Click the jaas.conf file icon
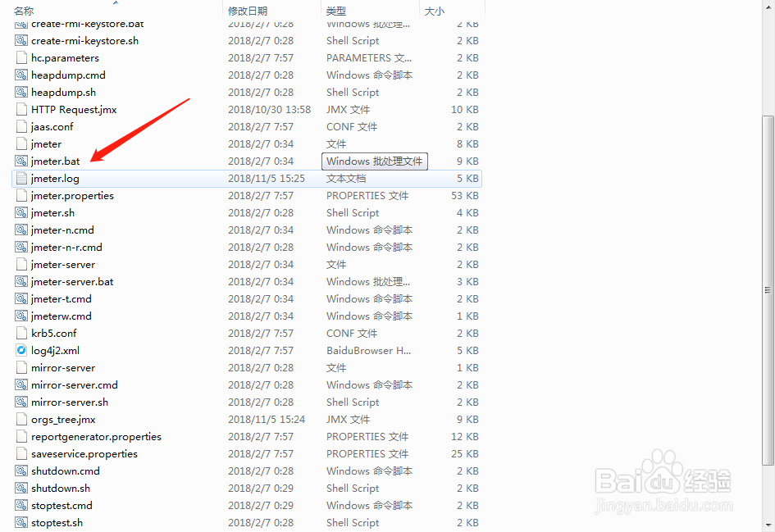Image resolution: width=775 pixels, height=532 pixels. [21, 127]
